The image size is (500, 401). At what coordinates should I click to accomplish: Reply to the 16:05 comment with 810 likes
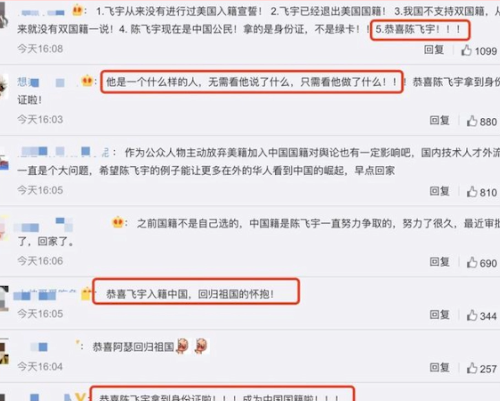439,191
